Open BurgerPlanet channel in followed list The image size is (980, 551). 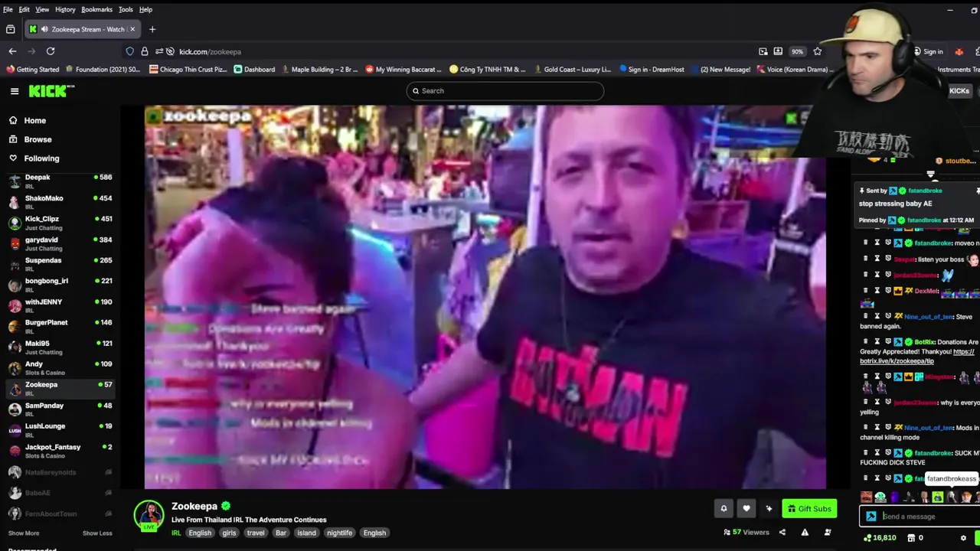click(60, 326)
